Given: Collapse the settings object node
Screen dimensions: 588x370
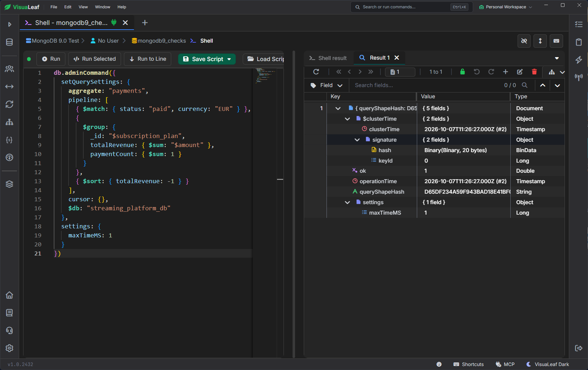Looking at the screenshot, I should click(347, 202).
